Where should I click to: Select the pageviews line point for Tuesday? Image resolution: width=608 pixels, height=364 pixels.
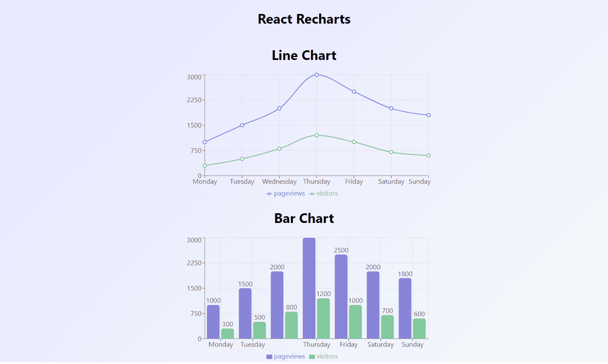click(242, 125)
